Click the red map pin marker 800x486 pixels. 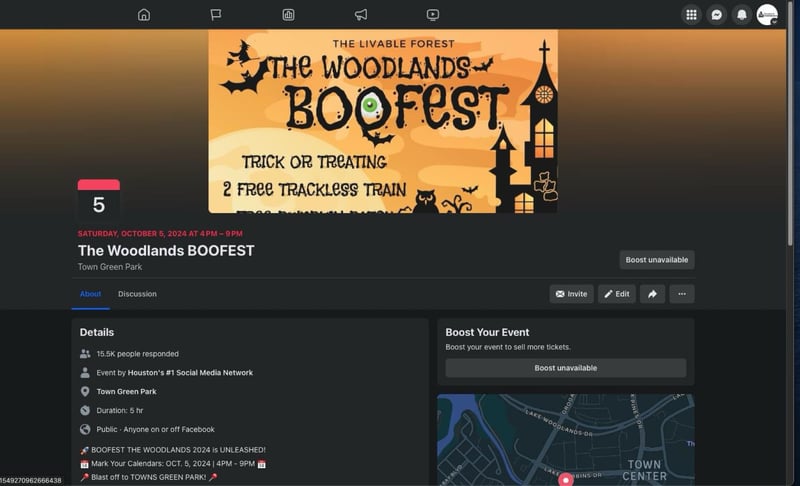(565, 479)
